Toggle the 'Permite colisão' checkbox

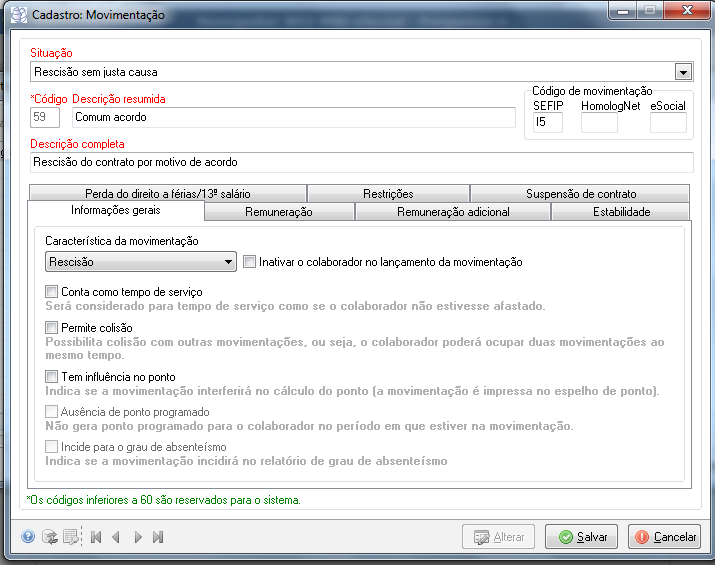[52, 328]
